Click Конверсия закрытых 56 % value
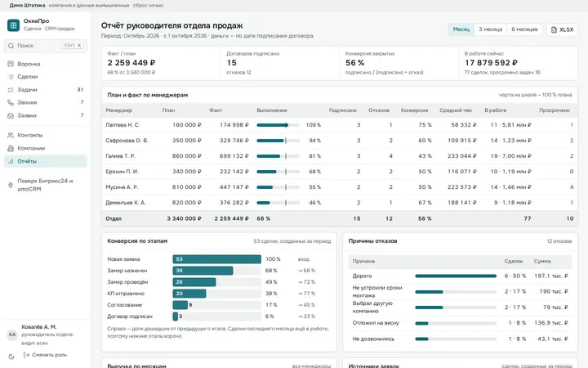 354,63
